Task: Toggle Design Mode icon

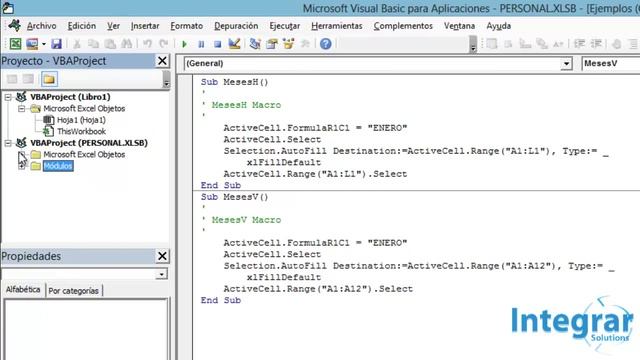Action: point(234,44)
